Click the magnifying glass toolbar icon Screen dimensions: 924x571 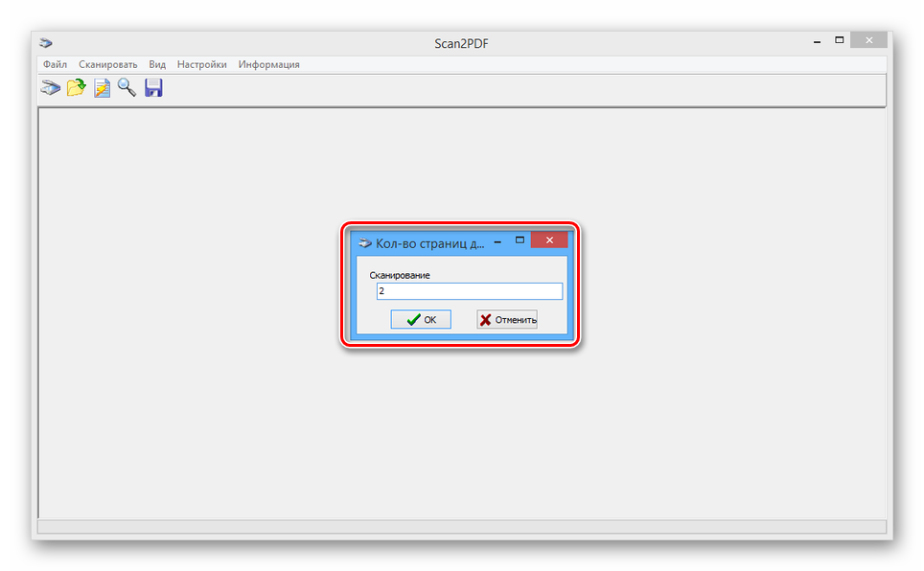point(127,88)
